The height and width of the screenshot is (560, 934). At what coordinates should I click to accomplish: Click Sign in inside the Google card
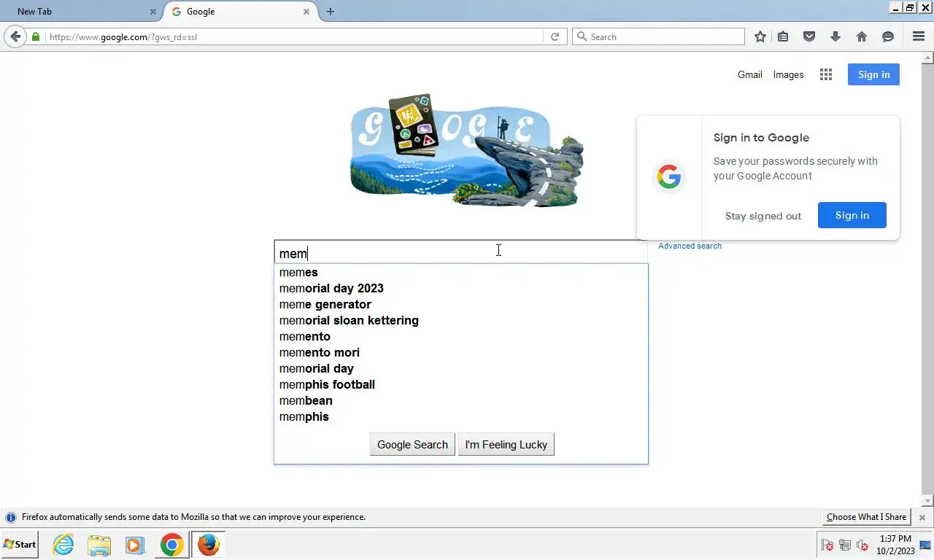(x=852, y=215)
